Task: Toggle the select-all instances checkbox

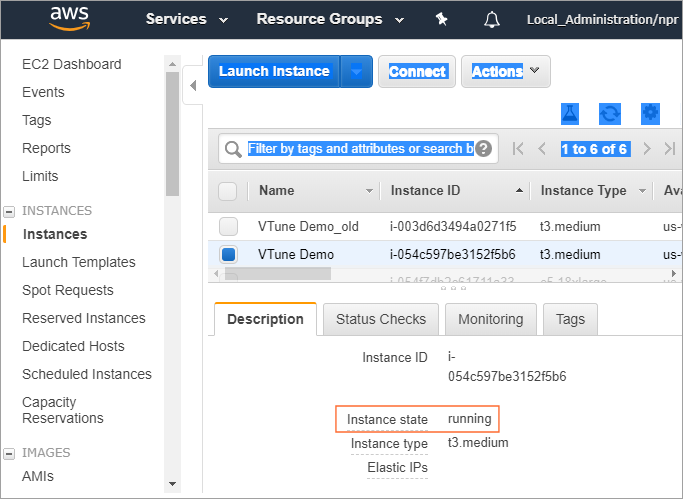Action: [228, 191]
